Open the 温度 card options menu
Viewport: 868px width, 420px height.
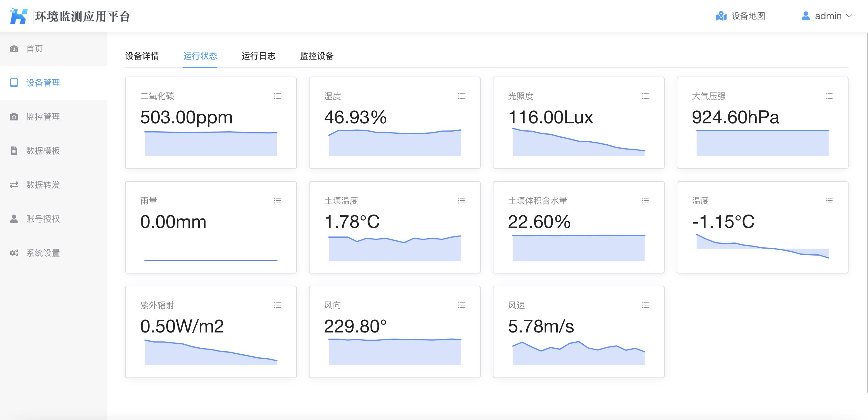pyautogui.click(x=829, y=201)
